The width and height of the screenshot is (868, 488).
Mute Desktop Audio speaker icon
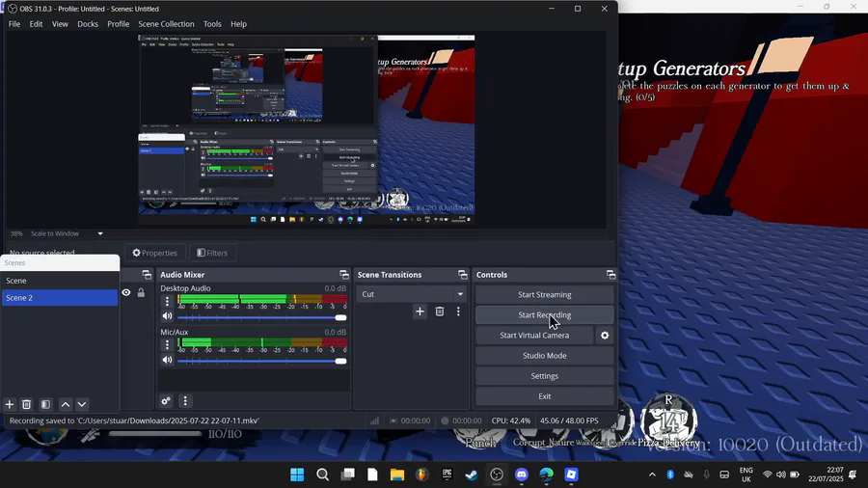coord(167,316)
